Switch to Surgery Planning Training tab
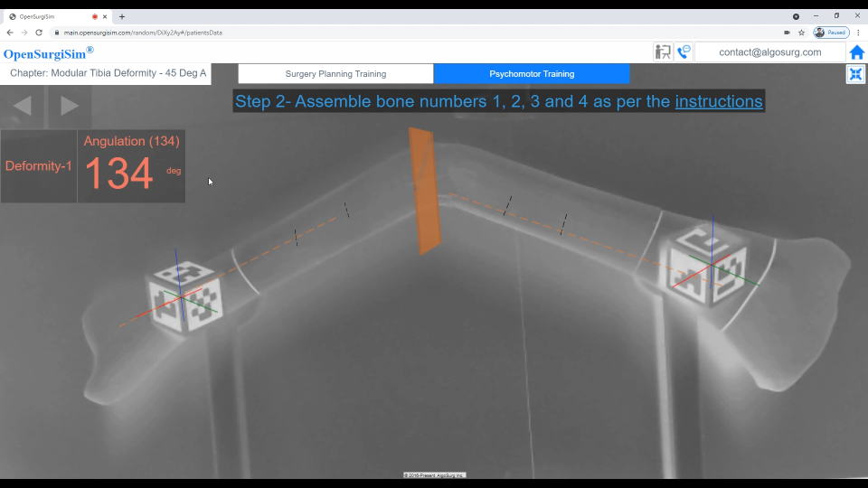Image resolution: width=868 pixels, height=488 pixels. click(x=335, y=74)
